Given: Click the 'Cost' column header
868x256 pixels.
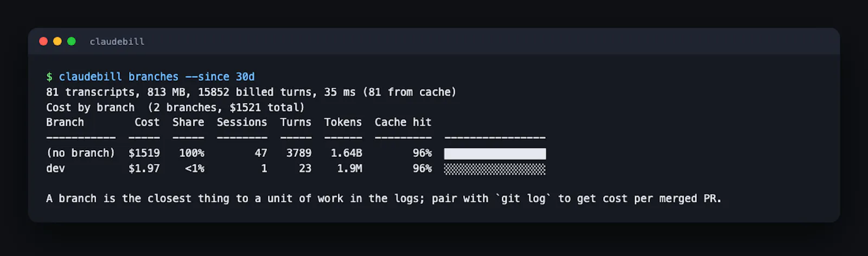Looking at the screenshot, I should [x=147, y=123].
